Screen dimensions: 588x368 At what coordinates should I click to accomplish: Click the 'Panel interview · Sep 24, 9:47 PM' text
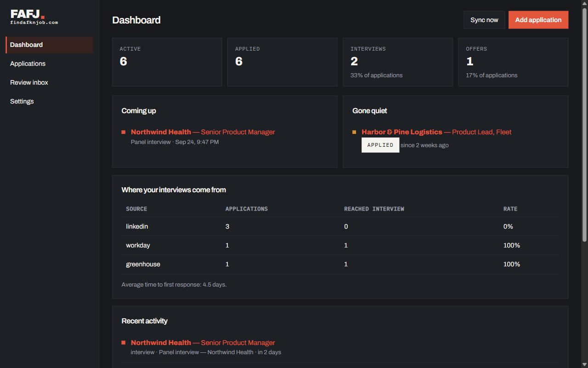coord(175,142)
